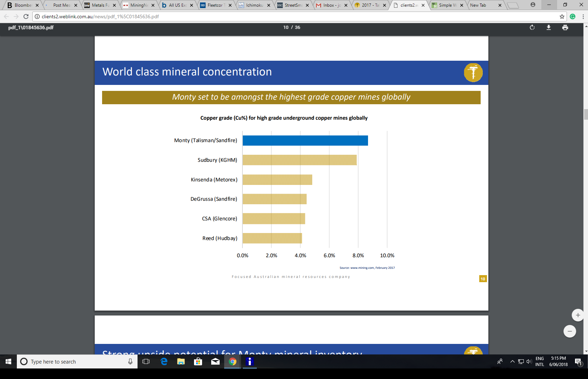This screenshot has width=588, height=379.
Task: Close the Gmail Inbox tab
Action: coord(346,5)
